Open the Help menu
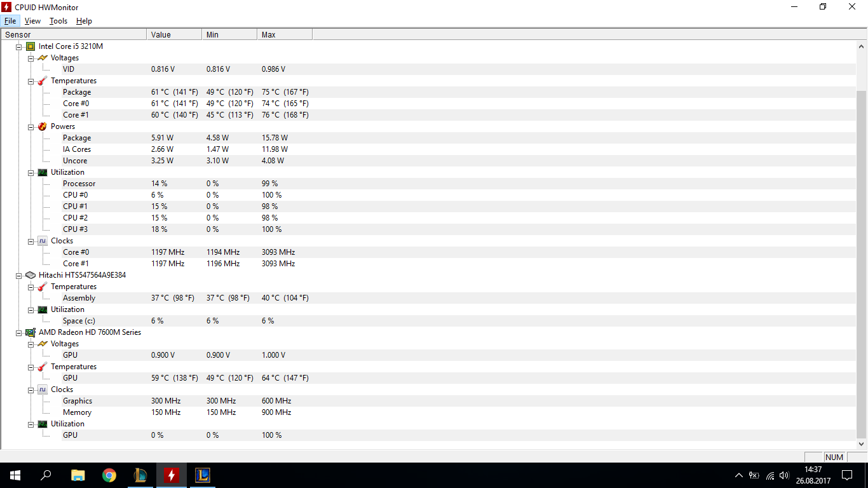 pyautogui.click(x=84, y=21)
